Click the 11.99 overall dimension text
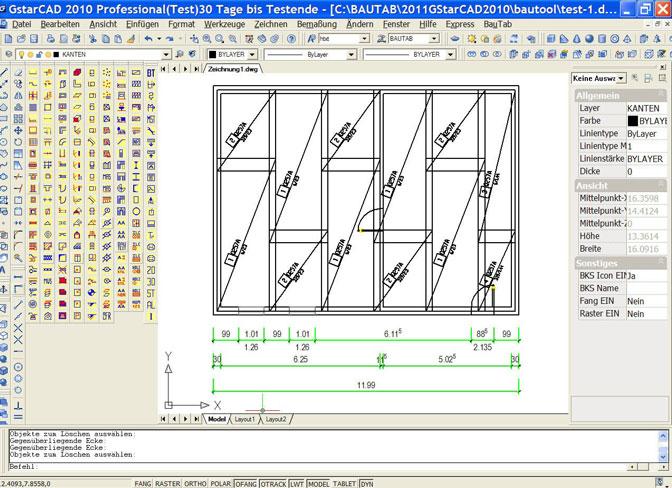672x488 pixels. tap(366, 385)
